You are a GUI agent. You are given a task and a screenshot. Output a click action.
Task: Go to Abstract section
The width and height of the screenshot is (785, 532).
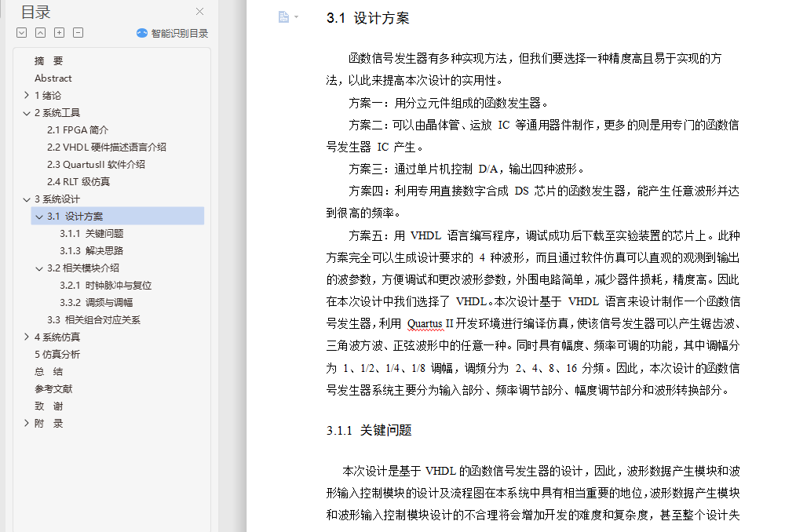coord(53,78)
